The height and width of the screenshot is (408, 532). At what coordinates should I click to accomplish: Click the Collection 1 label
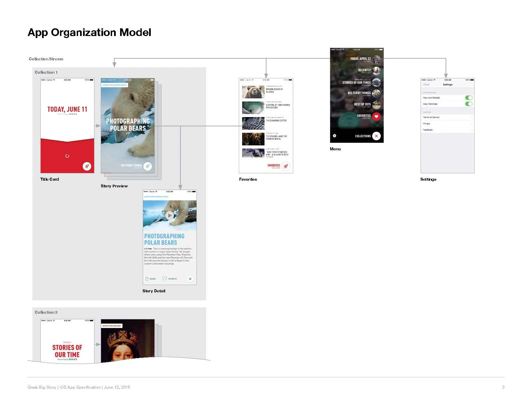[x=46, y=72]
